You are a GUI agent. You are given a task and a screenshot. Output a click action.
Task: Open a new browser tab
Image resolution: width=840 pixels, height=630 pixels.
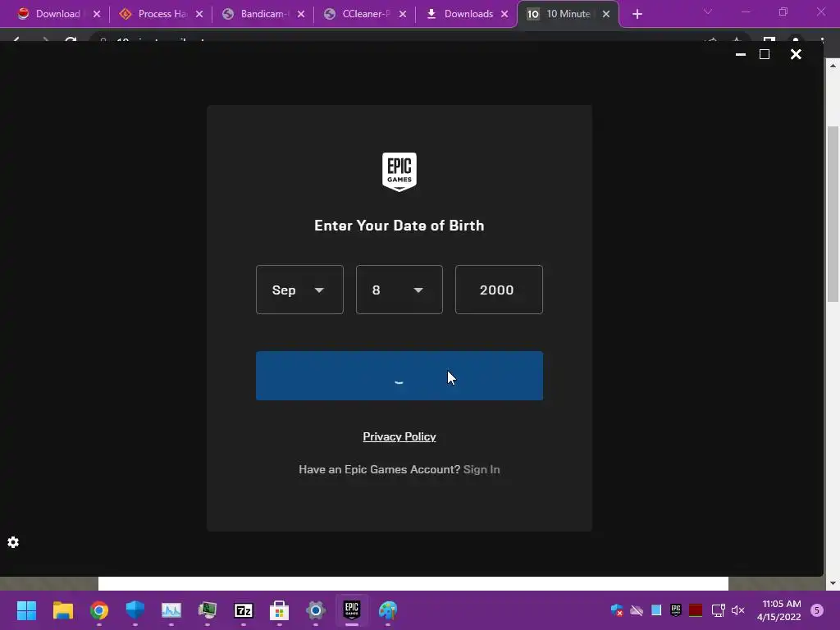click(x=637, y=14)
